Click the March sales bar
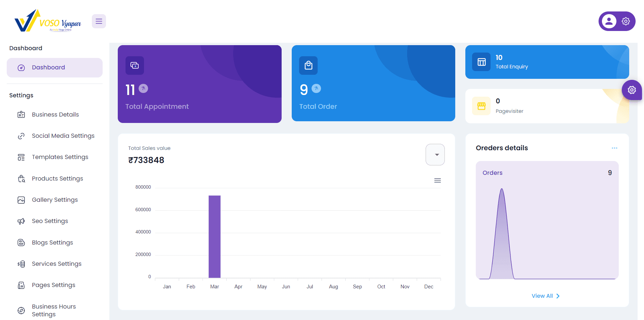 point(214,236)
